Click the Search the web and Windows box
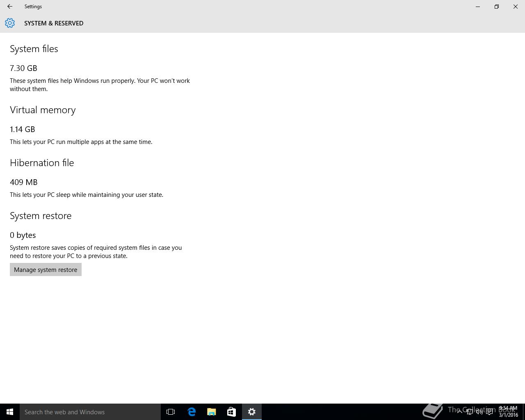The height and width of the screenshot is (420, 525). (90, 412)
